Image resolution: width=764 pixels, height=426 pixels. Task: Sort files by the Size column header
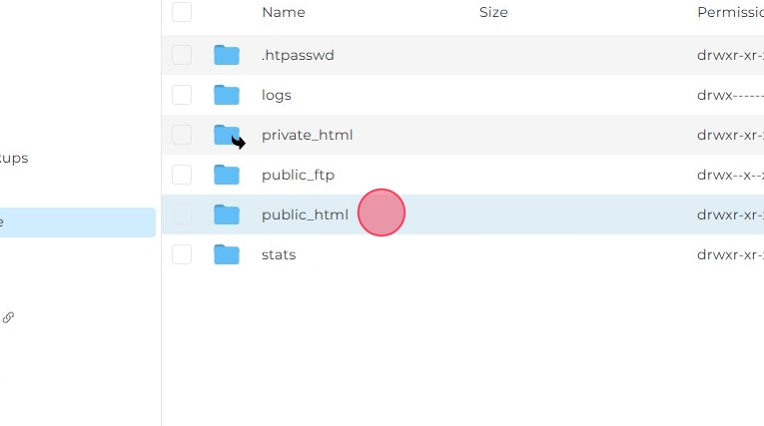pyautogui.click(x=493, y=12)
